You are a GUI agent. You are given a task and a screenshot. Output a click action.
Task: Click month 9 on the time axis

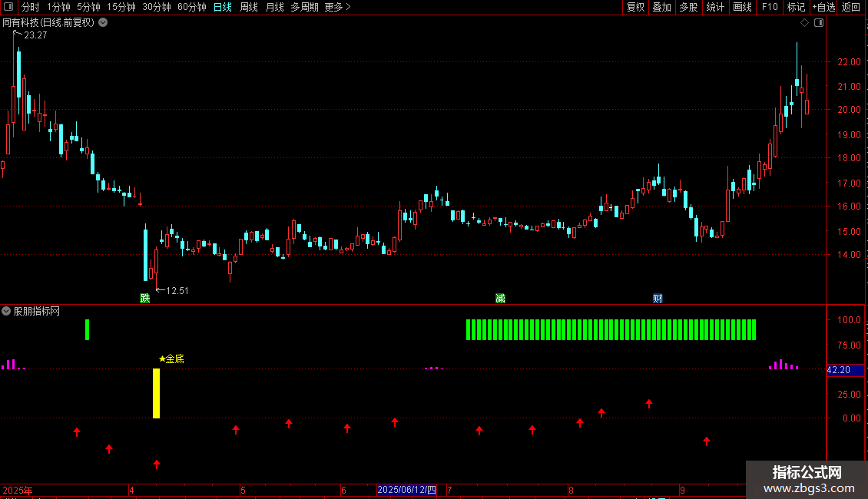coord(683,490)
